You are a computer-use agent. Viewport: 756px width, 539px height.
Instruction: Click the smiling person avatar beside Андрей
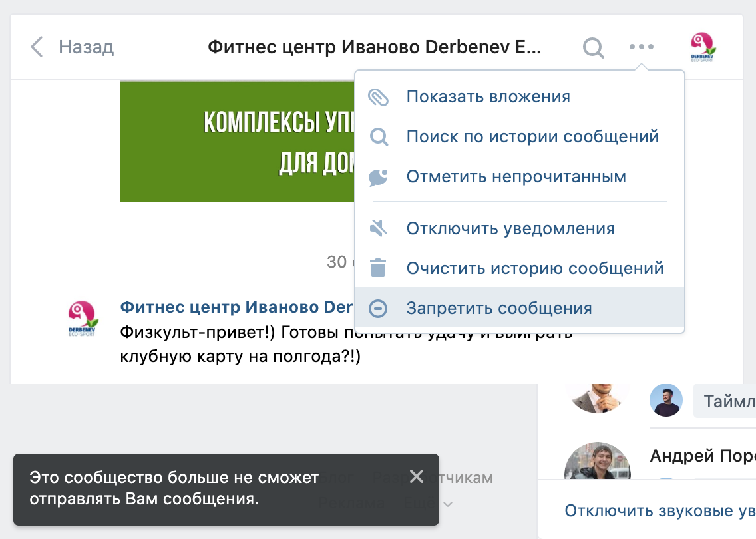tap(598, 460)
